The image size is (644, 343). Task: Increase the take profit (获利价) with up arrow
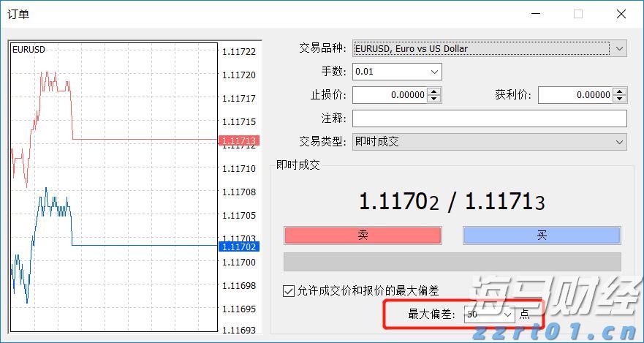(x=620, y=91)
